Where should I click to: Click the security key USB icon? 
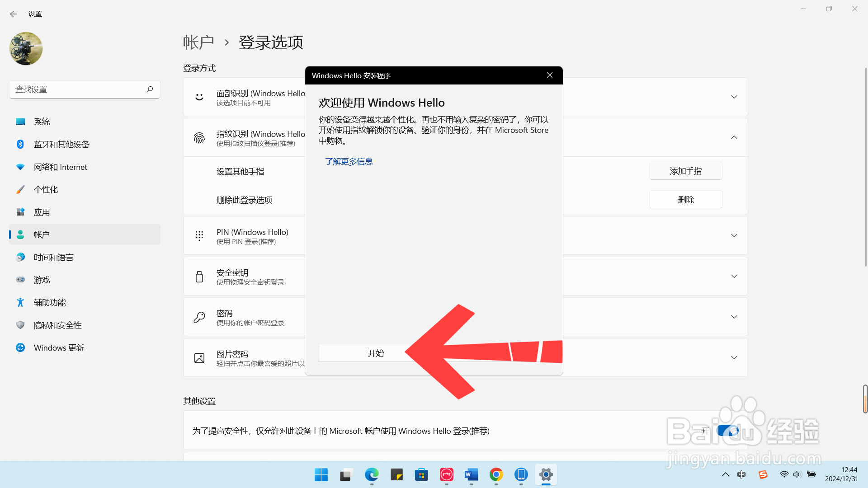199,277
